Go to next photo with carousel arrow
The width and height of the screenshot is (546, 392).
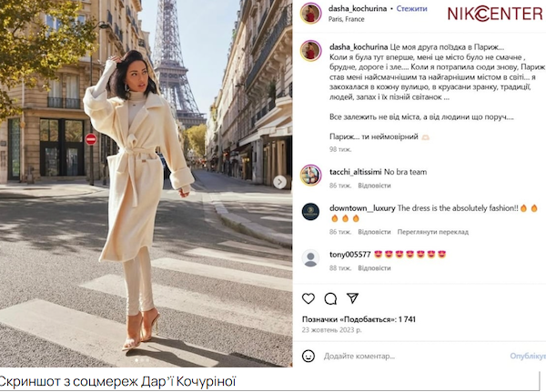point(279,182)
